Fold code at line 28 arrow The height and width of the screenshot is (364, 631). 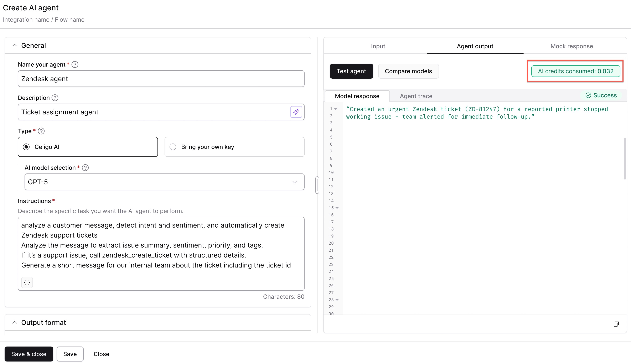point(337,300)
